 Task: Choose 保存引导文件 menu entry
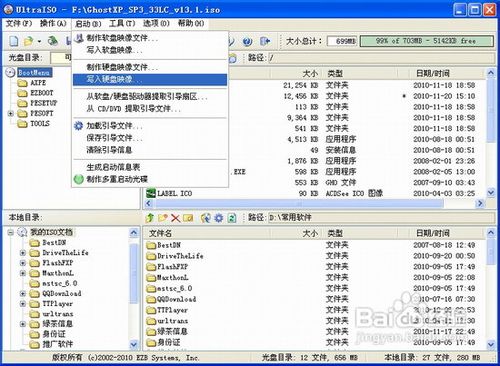click(150, 138)
